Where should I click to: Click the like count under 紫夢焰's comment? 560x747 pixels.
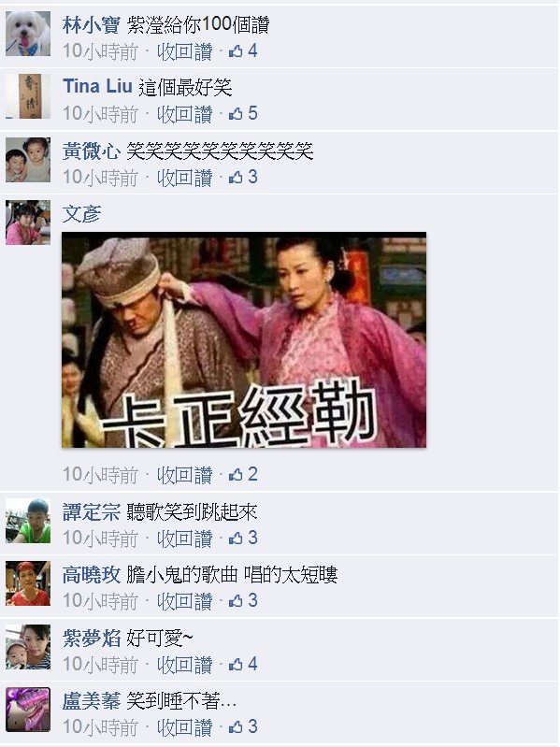coord(252,664)
